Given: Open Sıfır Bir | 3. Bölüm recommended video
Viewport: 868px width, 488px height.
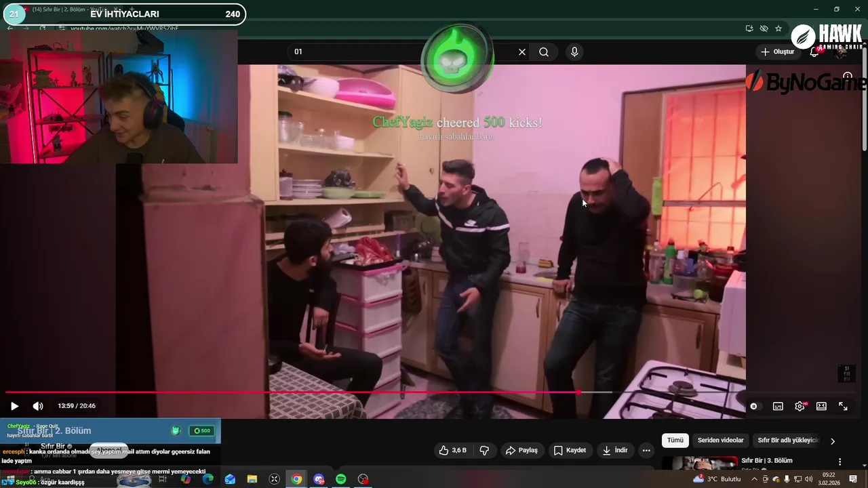Looking at the screenshot, I should point(766,461).
